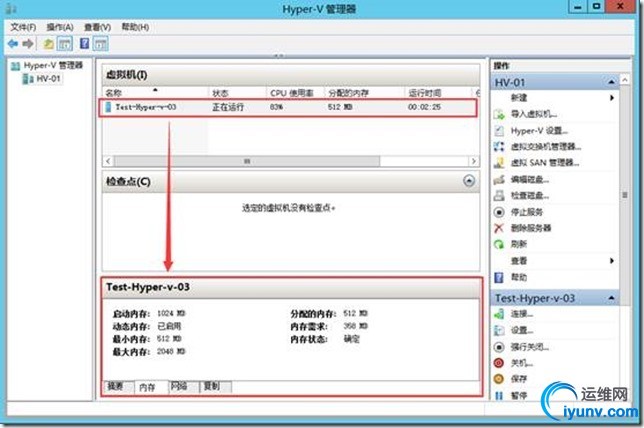This screenshot has height=428, width=644.
Task: Click 编辑磁盘 edit disk action
Action: click(529, 179)
